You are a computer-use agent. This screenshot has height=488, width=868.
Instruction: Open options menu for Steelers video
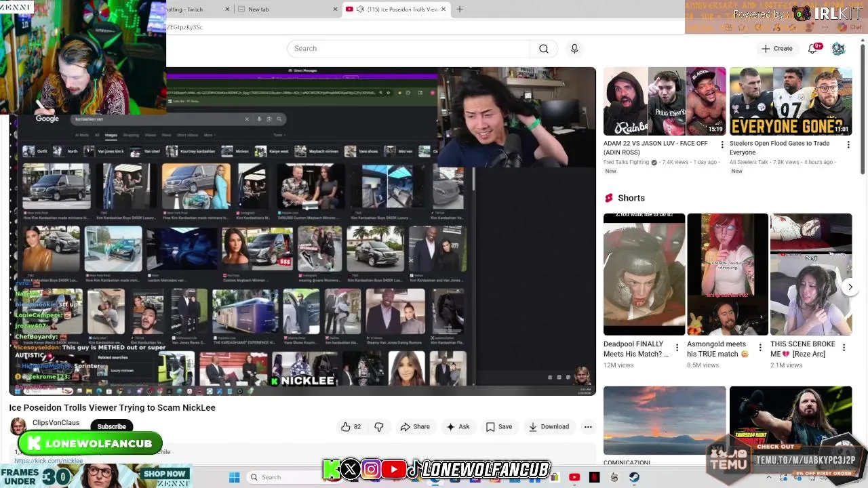[x=848, y=144]
